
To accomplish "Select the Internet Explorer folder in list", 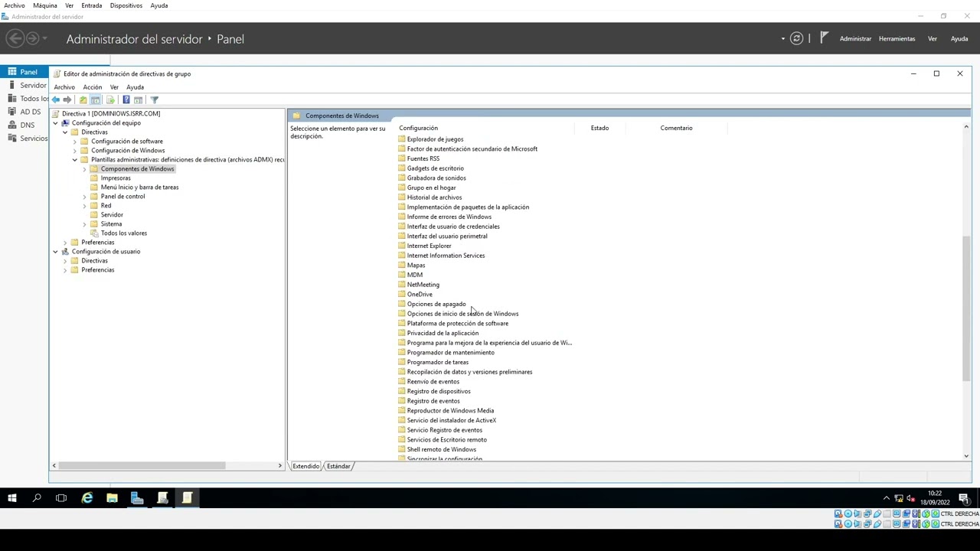I will [x=429, y=246].
